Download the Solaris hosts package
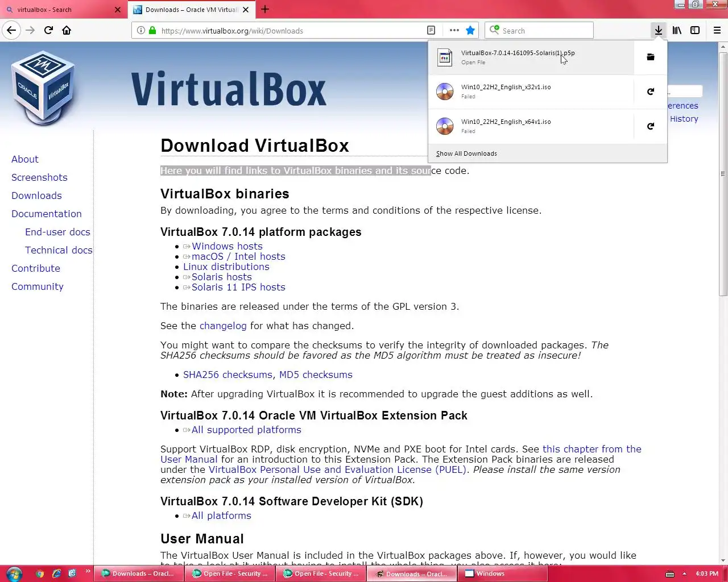The width and height of the screenshot is (728, 582). [x=221, y=277]
